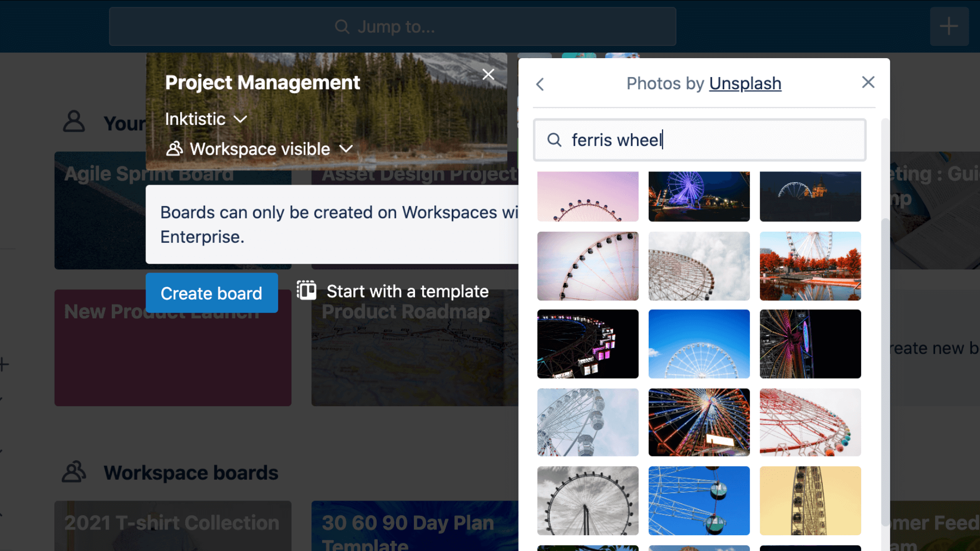Click the add new board plus icon
The height and width of the screenshot is (551, 980).
(x=949, y=26)
